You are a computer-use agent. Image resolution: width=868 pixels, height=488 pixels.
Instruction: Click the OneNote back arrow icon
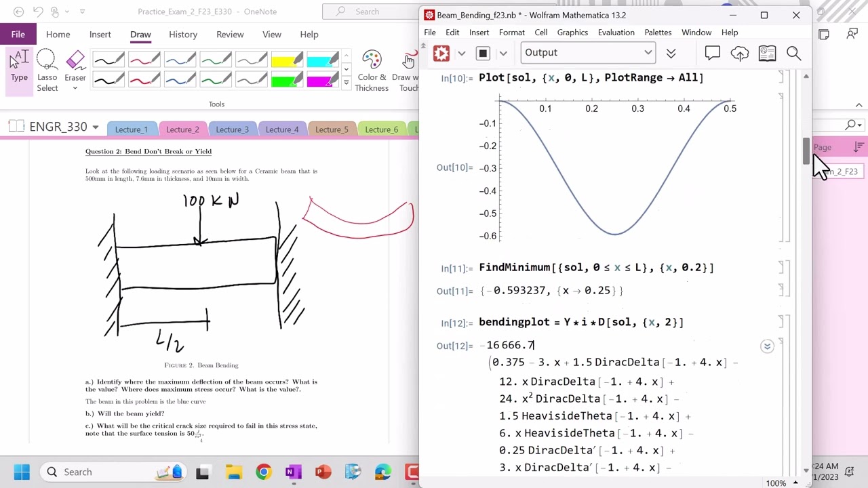coord(18,12)
